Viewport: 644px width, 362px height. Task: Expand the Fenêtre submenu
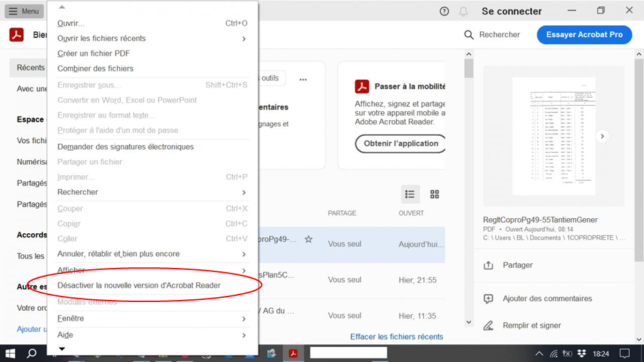pos(153,318)
